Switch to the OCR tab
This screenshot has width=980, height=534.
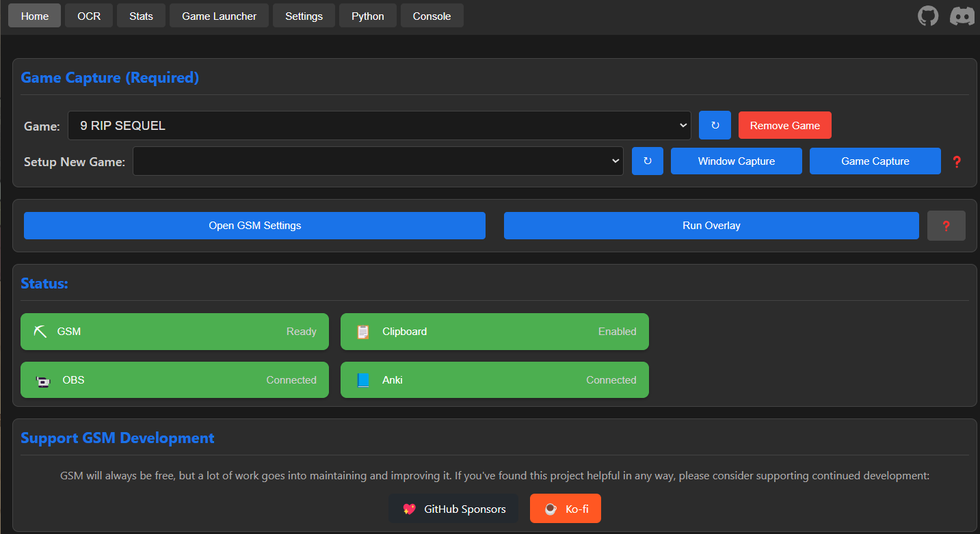coord(89,16)
